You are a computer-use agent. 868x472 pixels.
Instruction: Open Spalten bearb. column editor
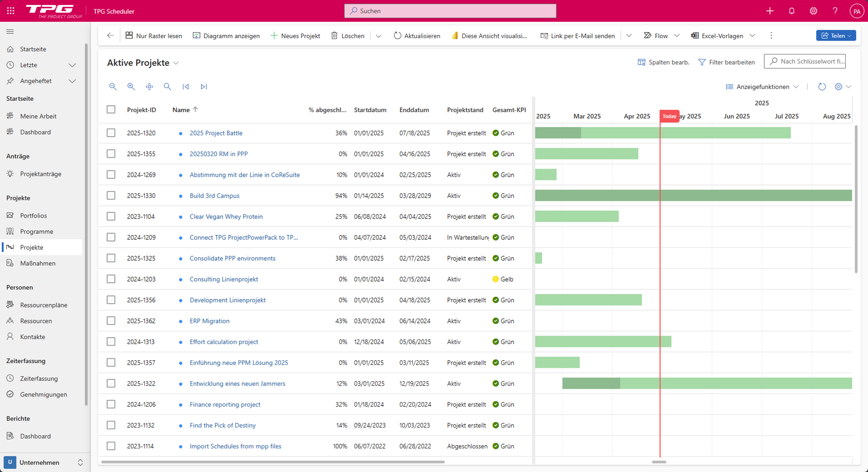663,62
